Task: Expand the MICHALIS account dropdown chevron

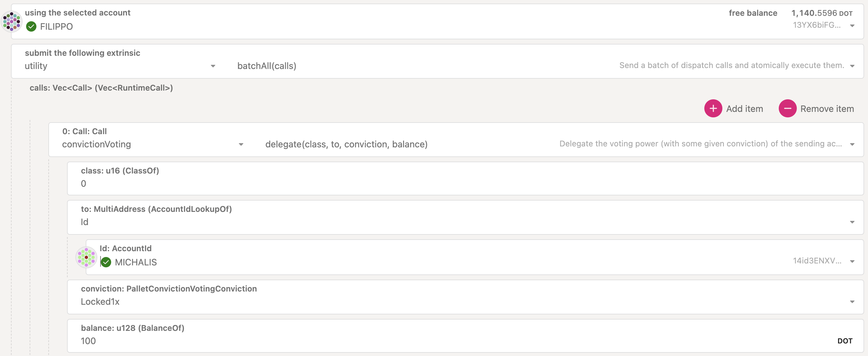Action: pyautogui.click(x=853, y=261)
